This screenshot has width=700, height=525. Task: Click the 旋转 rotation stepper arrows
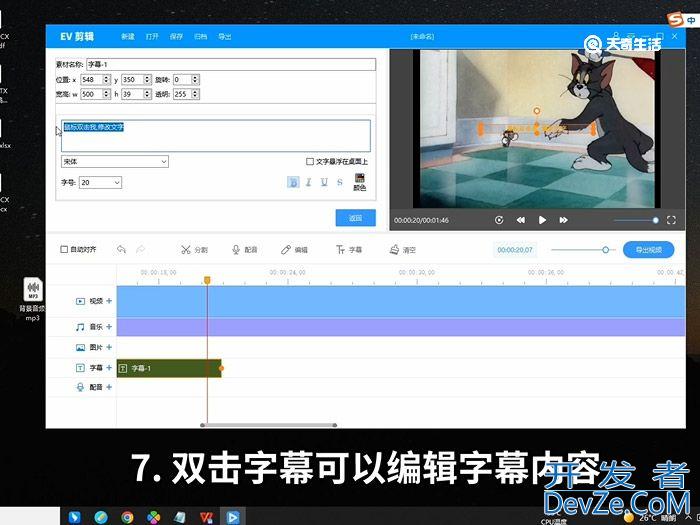[x=195, y=79]
